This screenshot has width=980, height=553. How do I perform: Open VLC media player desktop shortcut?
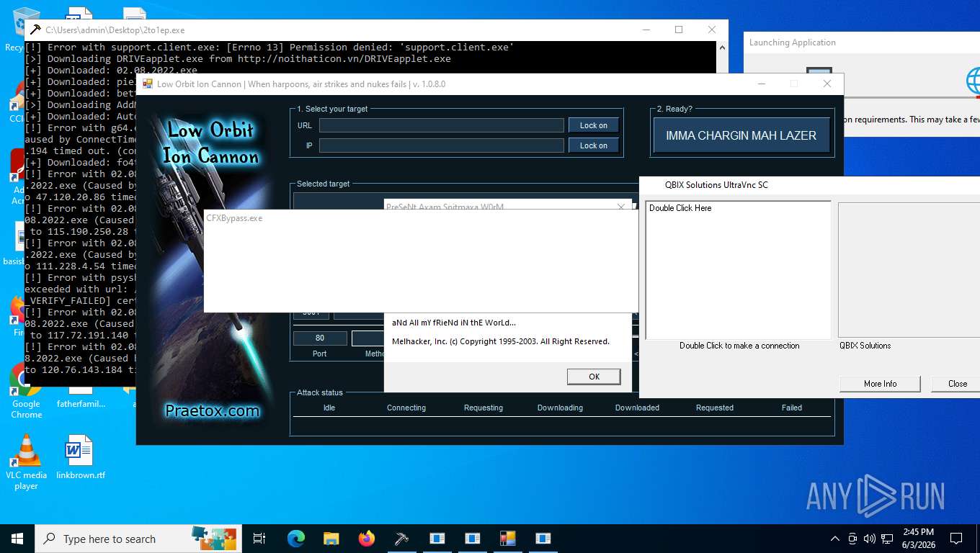pyautogui.click(x=26, y=462)
